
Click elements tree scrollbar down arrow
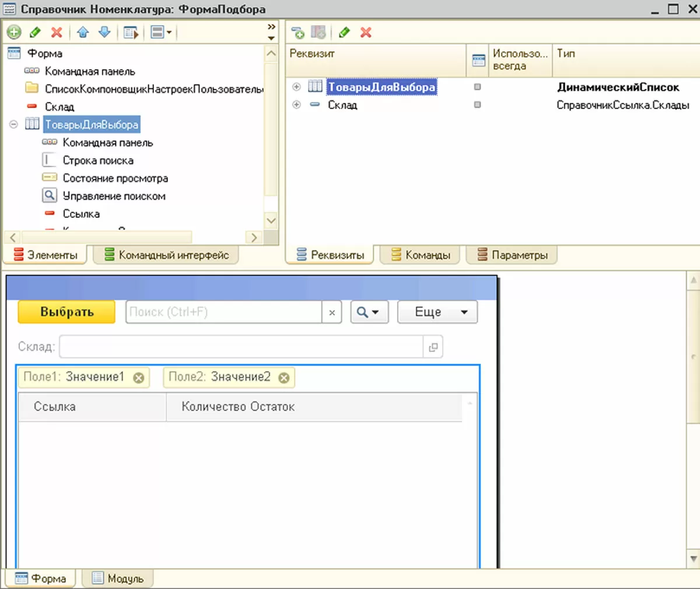coord(271,221)
